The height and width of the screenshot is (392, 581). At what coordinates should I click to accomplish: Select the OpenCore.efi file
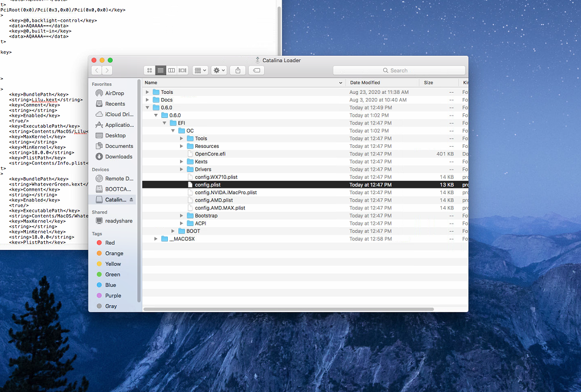click(x=210, y=154)
